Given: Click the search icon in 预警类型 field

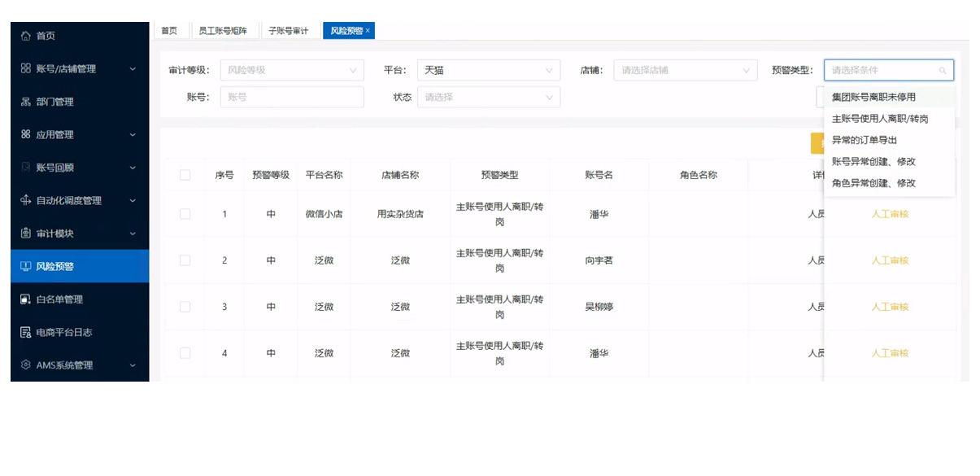Looking at the screenshot, I should click(943, 71).
